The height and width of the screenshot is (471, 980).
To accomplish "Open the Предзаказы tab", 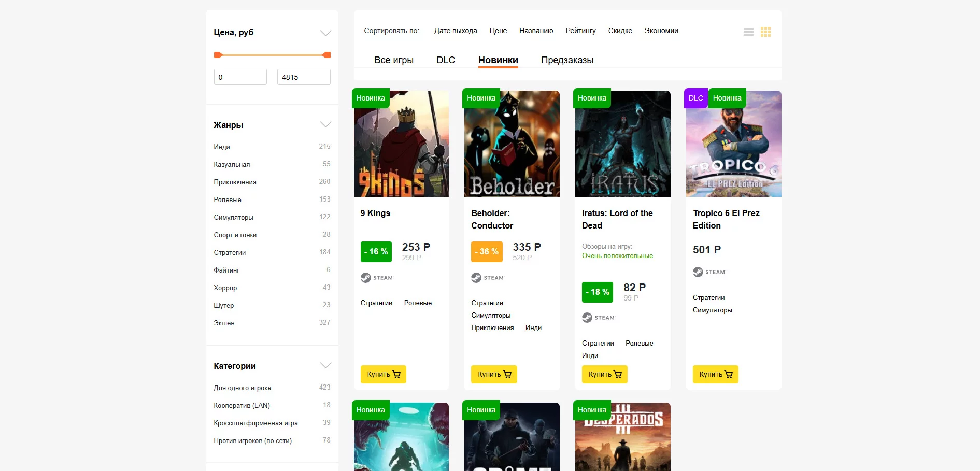I will (567, 60).
